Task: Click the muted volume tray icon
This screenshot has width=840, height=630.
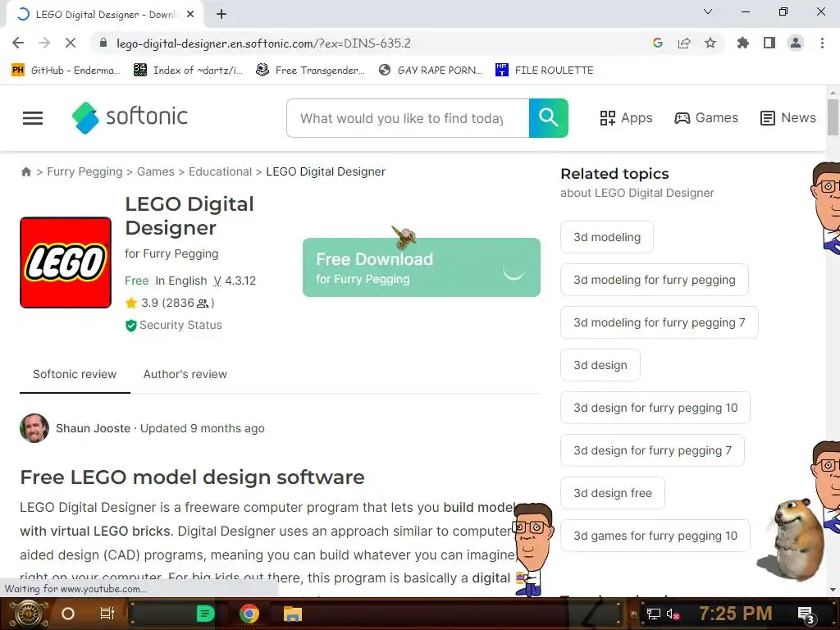Action: coord(673,614)
